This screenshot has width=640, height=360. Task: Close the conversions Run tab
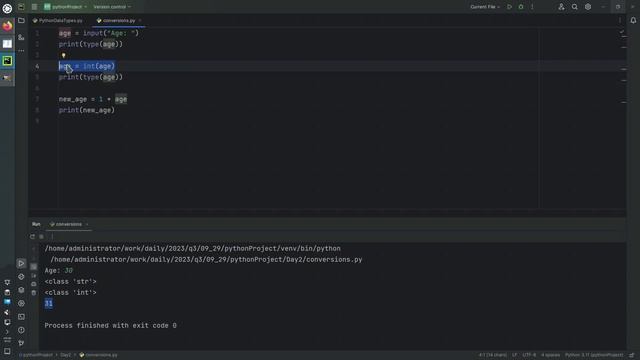tap(87, 224)
